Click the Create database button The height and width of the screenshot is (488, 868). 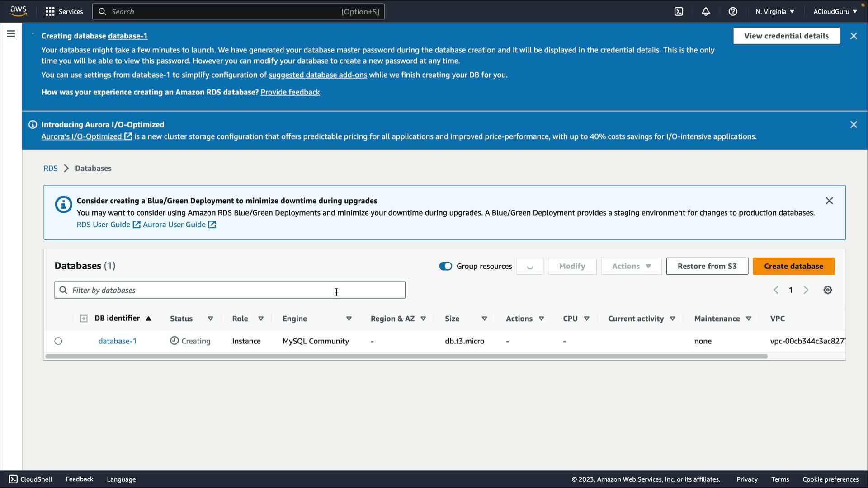point(793,266)
